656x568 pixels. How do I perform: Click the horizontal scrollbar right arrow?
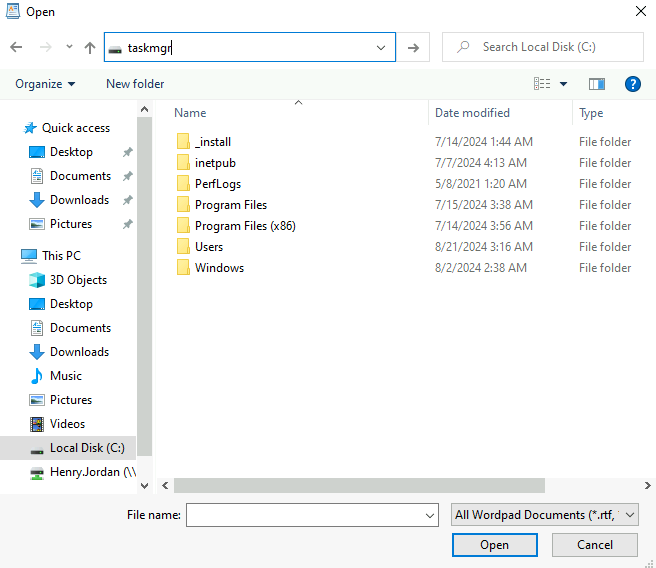pos(648,486)
